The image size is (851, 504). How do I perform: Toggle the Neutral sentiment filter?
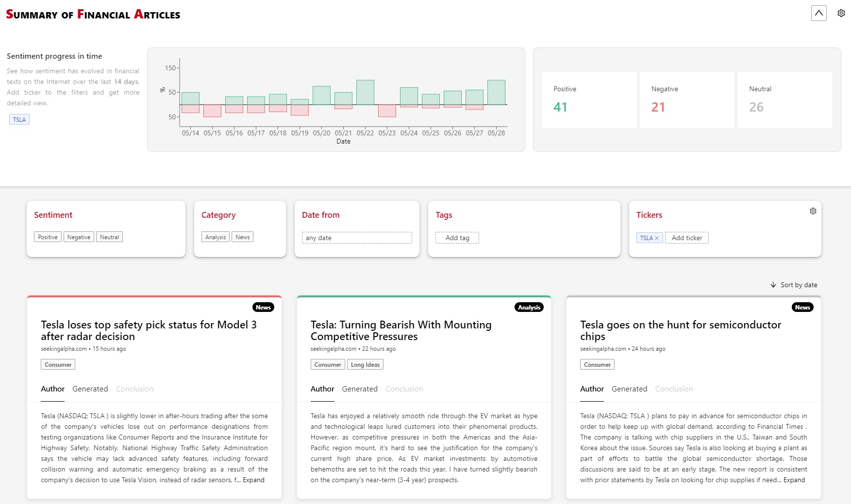tap(109, 237)
